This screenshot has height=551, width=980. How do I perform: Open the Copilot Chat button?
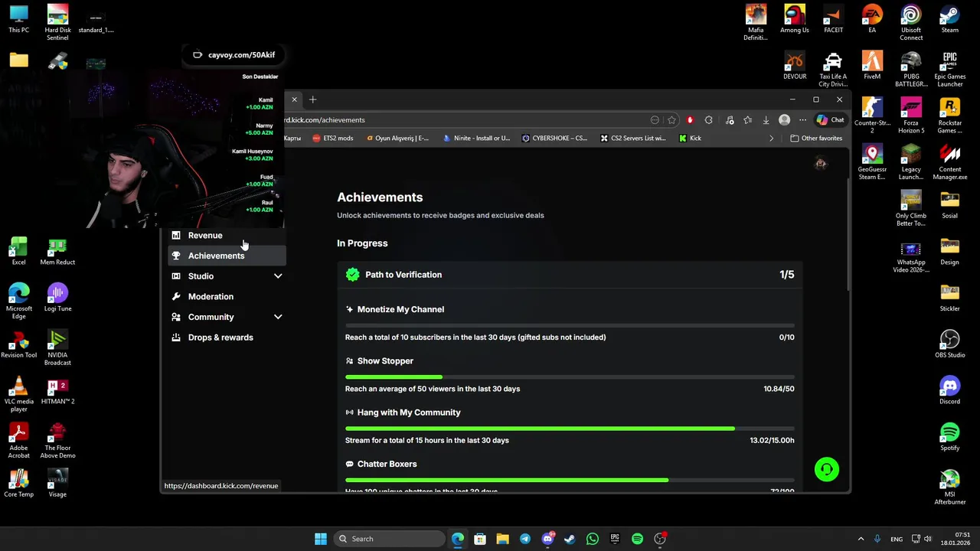[x=830, y=120]
